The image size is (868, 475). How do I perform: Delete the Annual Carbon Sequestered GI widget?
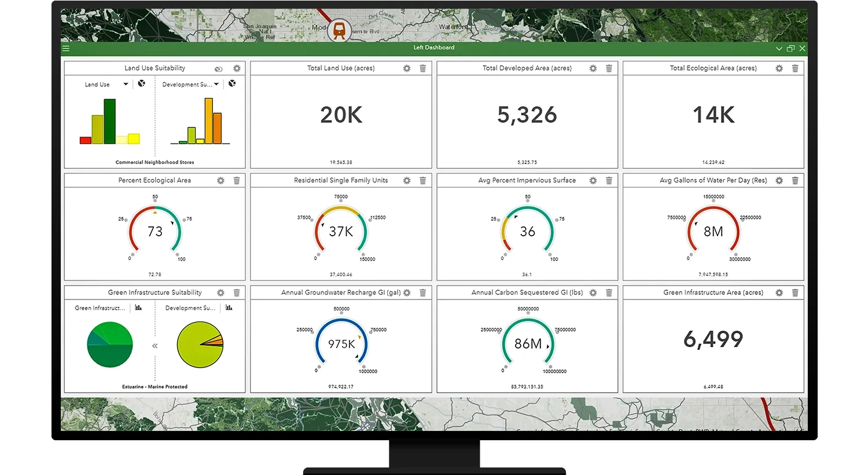[x=609, y=293]
